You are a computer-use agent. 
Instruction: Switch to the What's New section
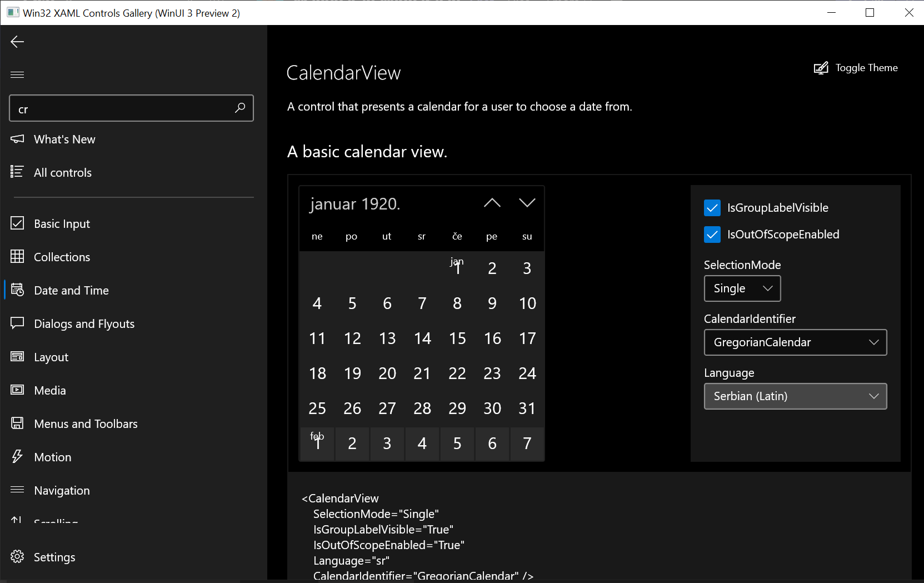pos(64,139)
